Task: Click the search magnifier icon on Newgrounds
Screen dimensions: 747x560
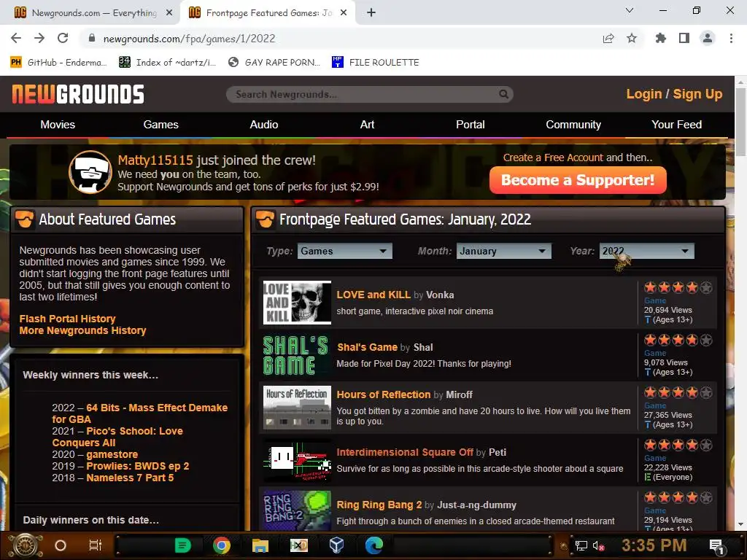Action: point(503,94)
